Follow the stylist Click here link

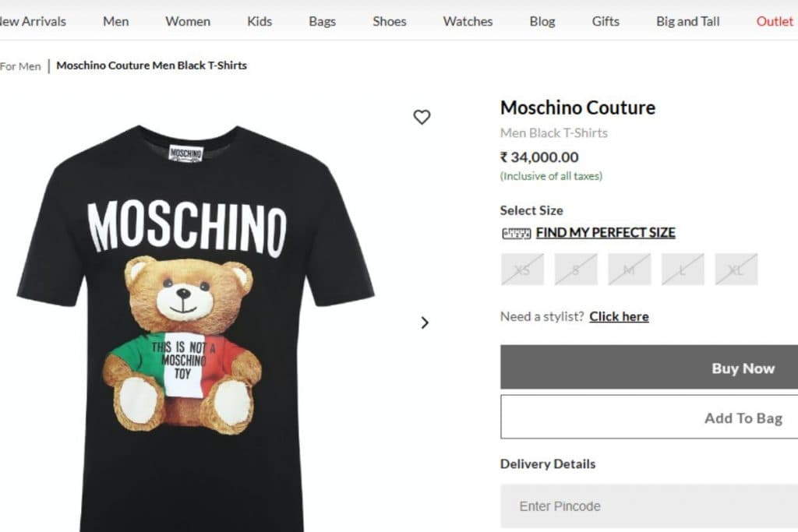619,316
